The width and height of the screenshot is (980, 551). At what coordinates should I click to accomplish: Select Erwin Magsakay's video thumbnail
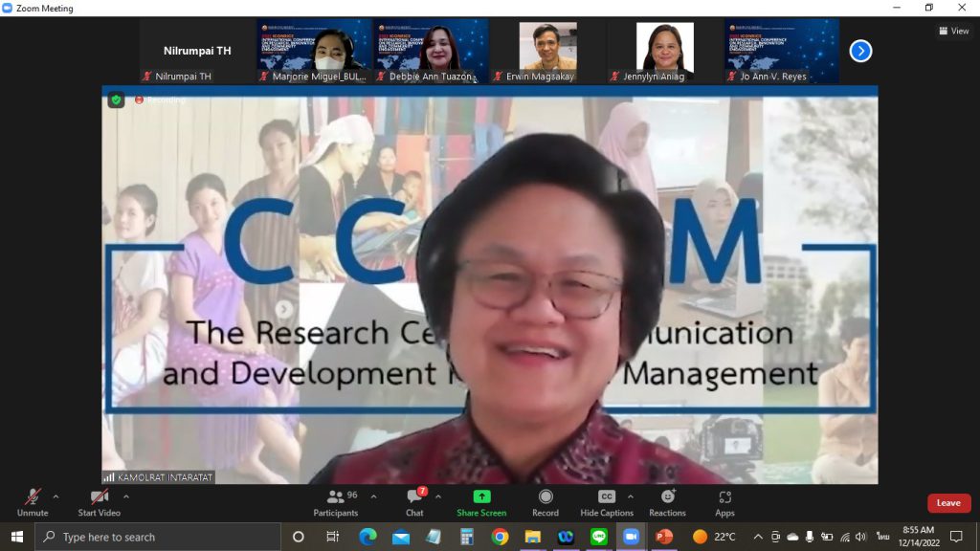pos(547,52)
